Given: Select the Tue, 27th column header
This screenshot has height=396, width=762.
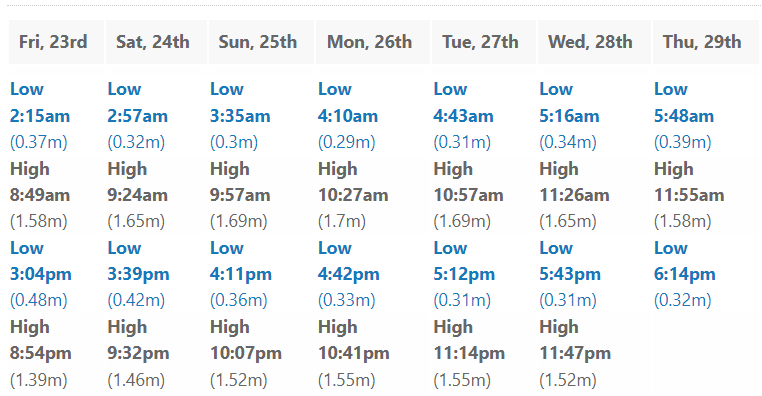Looking at the screenshot, I should tap(484, 42).
